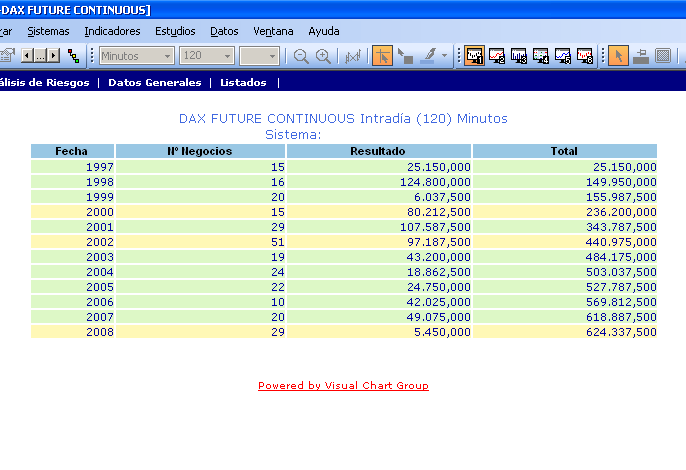Expand the pencil drawing tool dropdown arrow

pos(445,56)
